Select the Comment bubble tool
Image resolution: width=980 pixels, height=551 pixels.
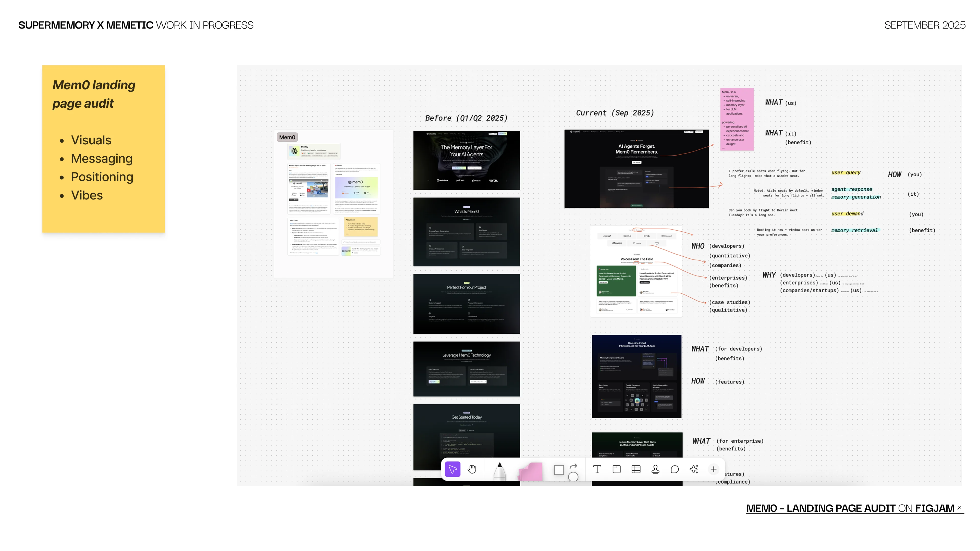675,469
